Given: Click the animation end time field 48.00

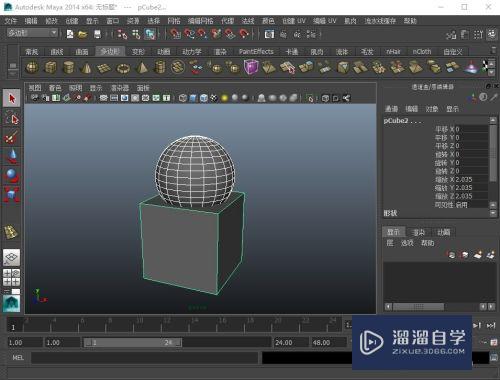Looking at the screenshot, I should (328, 342).
